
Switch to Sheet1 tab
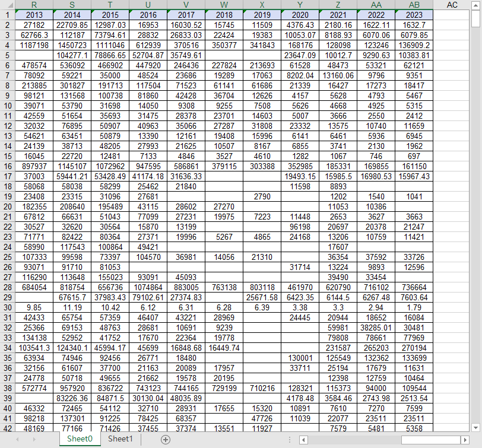[x=120, y=439]
